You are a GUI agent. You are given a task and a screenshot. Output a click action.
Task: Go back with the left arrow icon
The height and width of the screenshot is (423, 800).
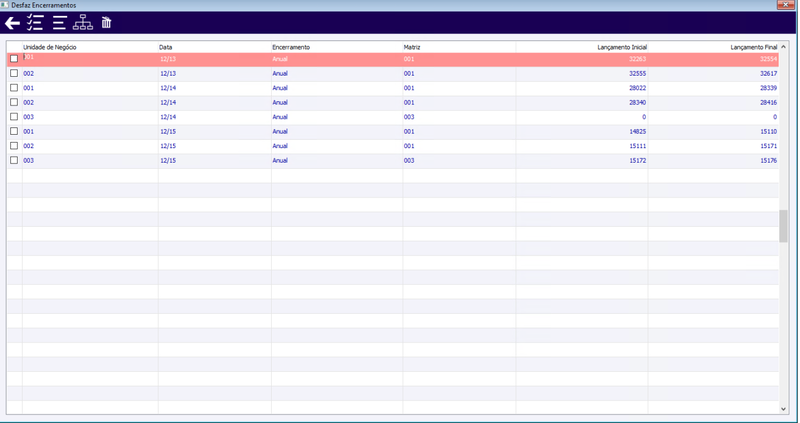pos(12,23)
